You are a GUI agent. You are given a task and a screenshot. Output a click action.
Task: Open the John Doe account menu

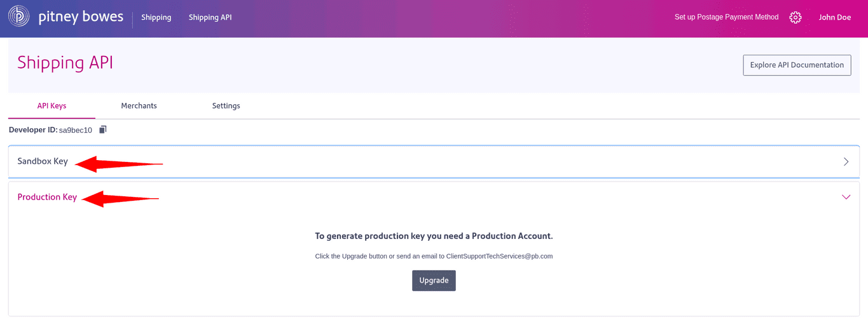834,17
